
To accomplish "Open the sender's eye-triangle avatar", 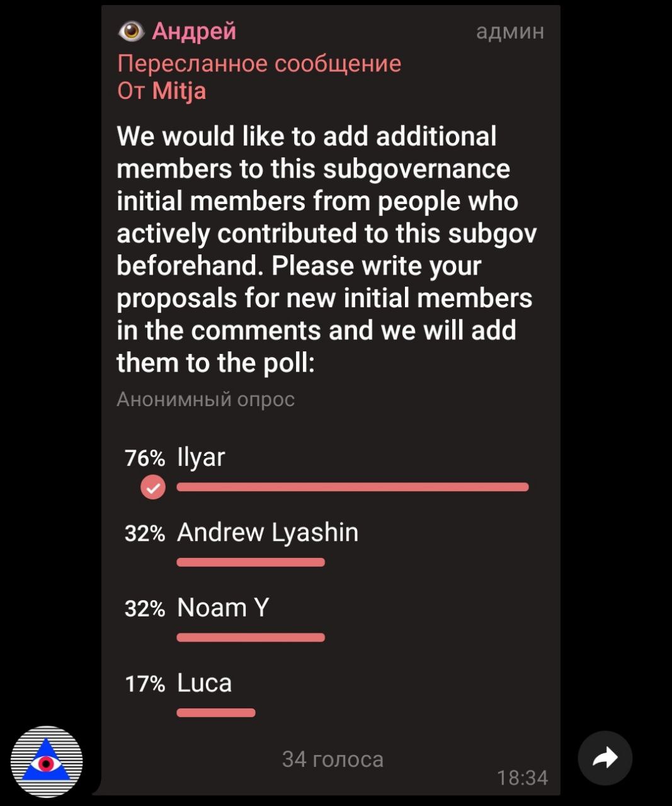I will point(47,761).
